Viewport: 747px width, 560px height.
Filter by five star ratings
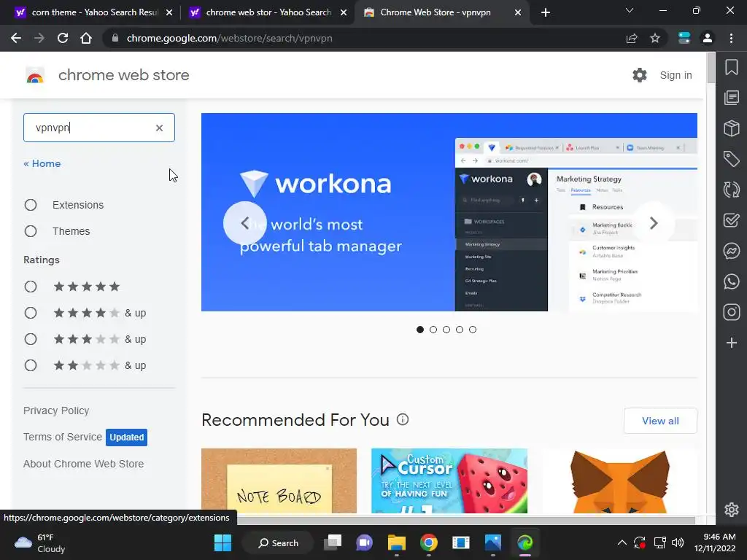[31, 287]
